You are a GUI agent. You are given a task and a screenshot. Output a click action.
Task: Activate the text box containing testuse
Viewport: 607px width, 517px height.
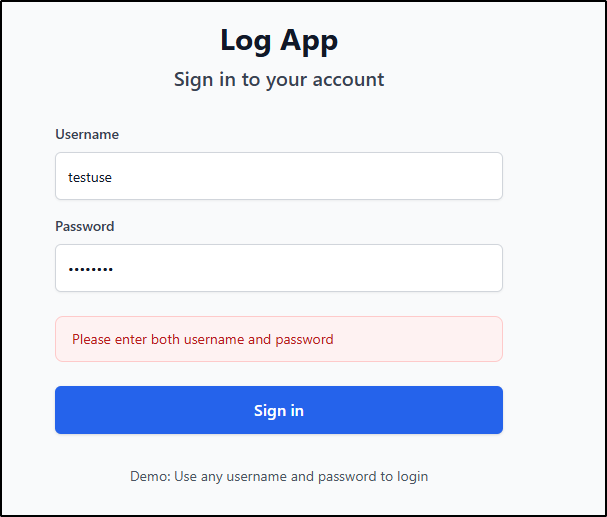tap(279, 176)
